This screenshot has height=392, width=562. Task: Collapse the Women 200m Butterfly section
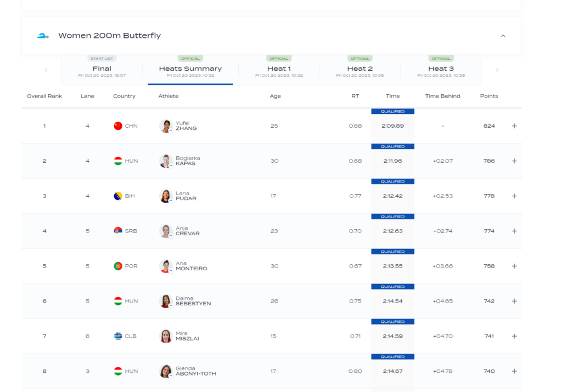coord(503,36)
